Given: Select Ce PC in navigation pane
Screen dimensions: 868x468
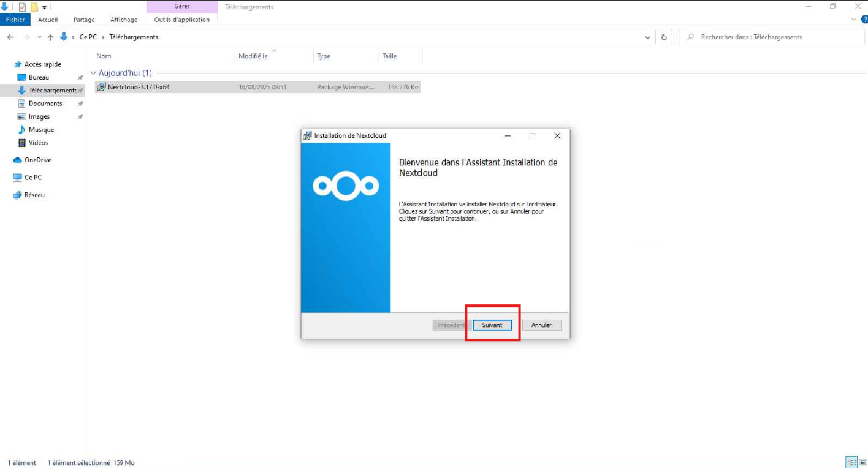Looking at the screenshot, I should point(33,178).
